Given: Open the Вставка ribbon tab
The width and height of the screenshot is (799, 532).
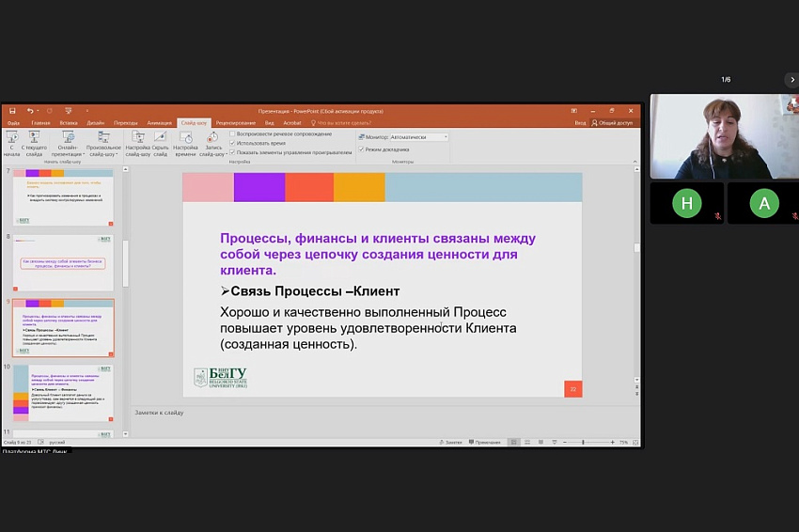Looking at the screenshot, I should coord(69,122).
